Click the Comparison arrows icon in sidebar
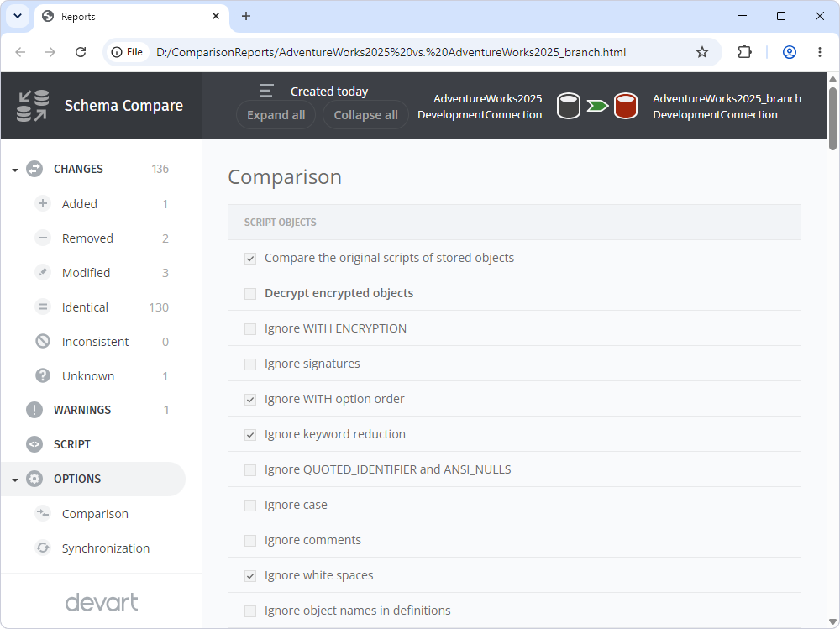This screenshot has height=629, width=840. (43, 513)
